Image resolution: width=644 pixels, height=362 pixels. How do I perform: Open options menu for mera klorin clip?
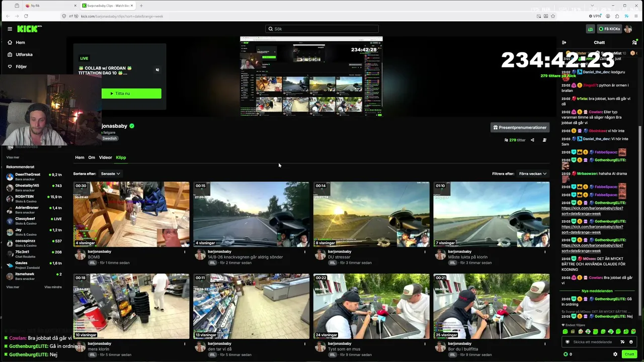(x=185, y=344)
